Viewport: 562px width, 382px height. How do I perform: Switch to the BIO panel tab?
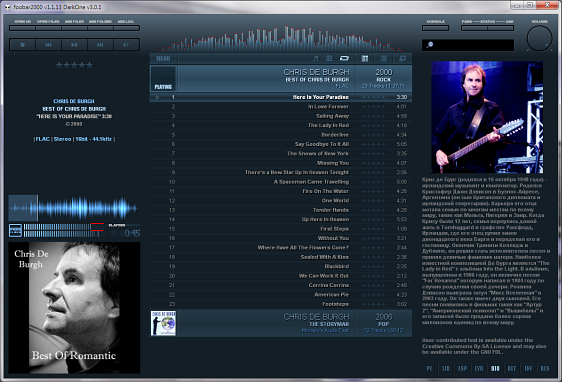tap(495, 368)
